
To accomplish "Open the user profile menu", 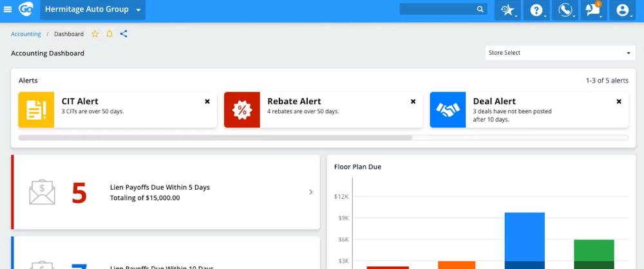I will [622, 10].
